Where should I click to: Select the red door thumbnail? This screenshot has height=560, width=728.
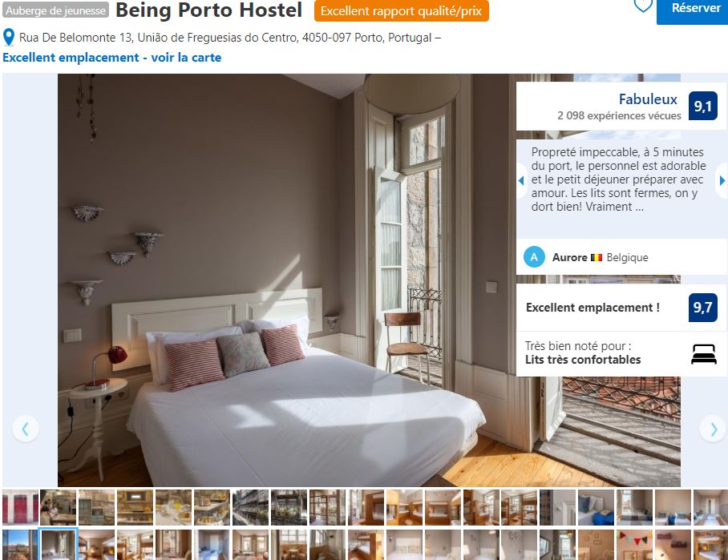(20, 507)
